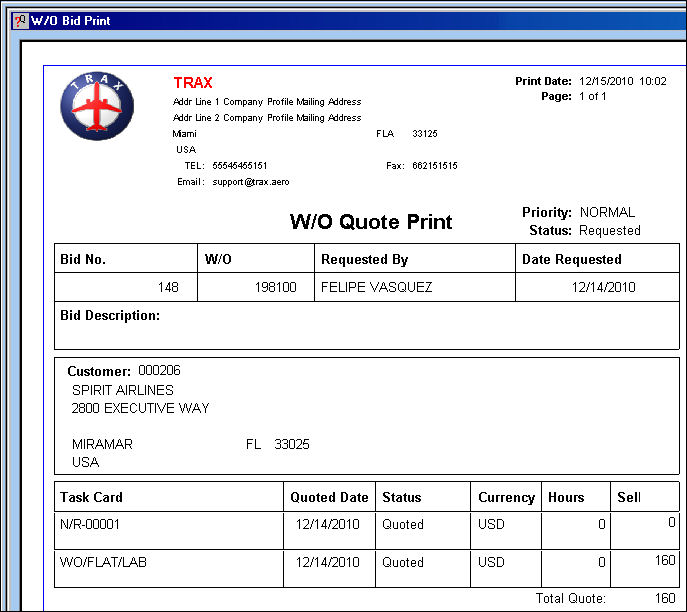Screen dimensions: 687x612
Task: Click the Total Quote amount 160
Action: click(665, 598)
